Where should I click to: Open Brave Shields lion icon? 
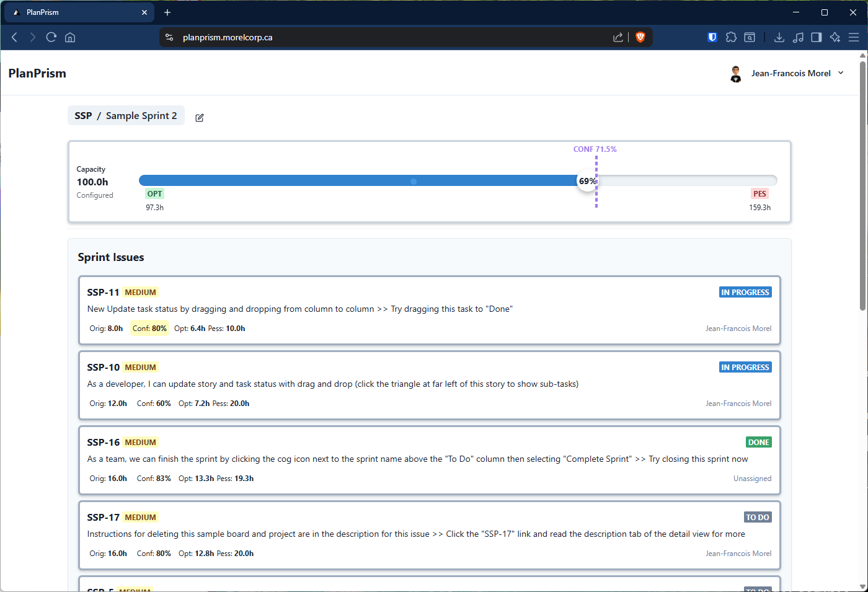click(640, 37)
